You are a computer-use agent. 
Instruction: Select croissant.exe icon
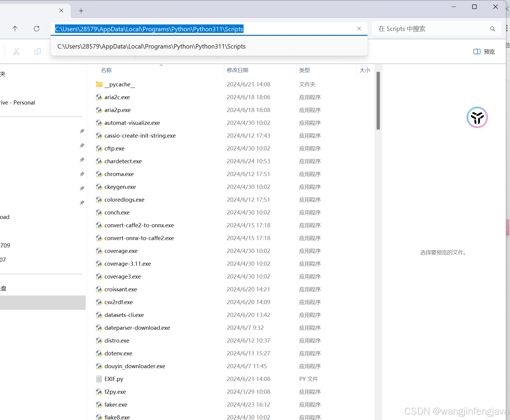point(99,289)
